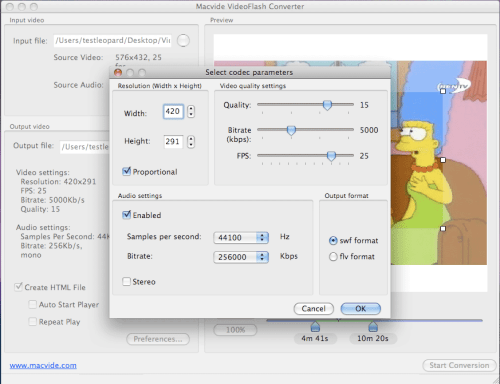Click middle crop handle in preview
The width and height of the screenshot is (500, 384).
pos(443,160)
